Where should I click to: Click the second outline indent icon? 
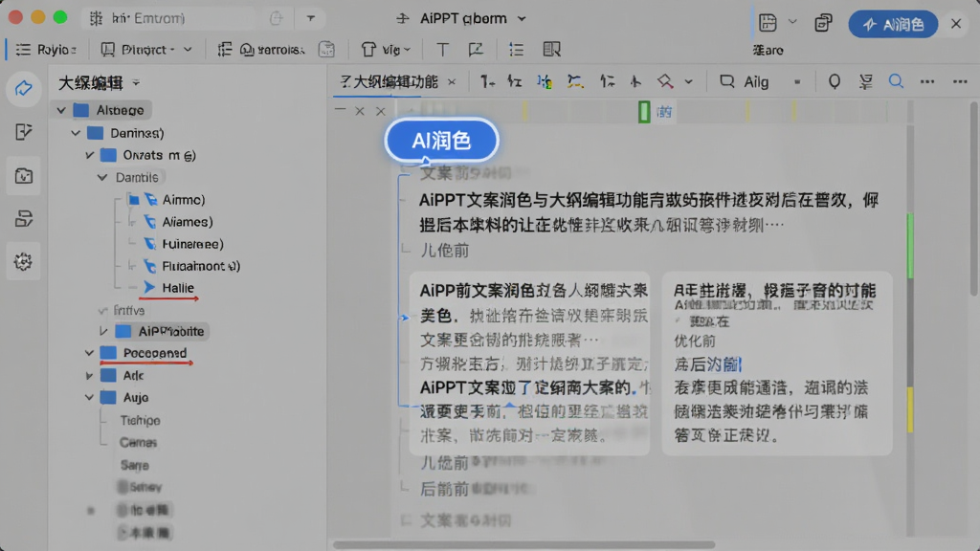click(x=514, y=81)
